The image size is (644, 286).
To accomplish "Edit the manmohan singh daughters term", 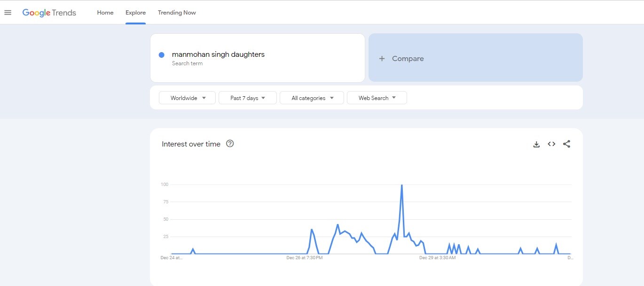I will 218,54.
